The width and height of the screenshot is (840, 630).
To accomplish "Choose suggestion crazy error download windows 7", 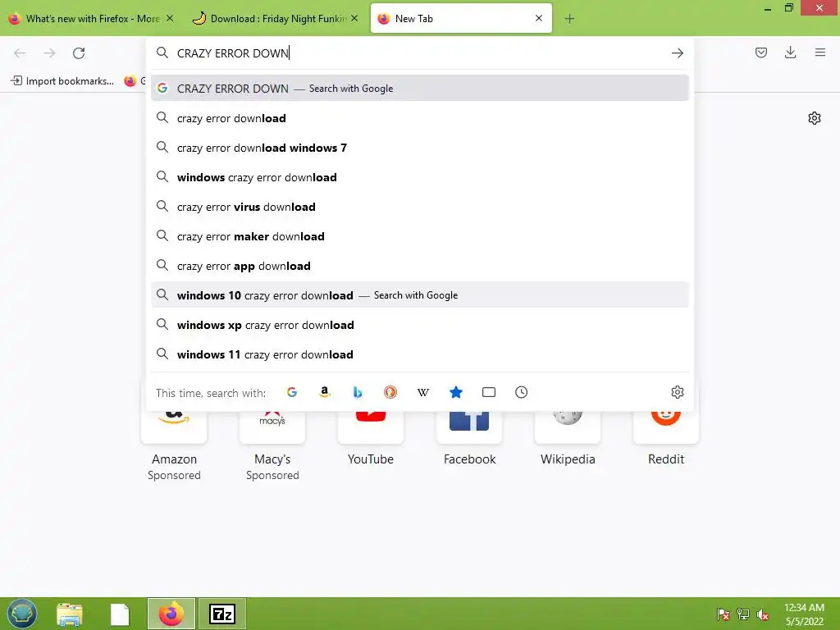I will pos(420,148).
